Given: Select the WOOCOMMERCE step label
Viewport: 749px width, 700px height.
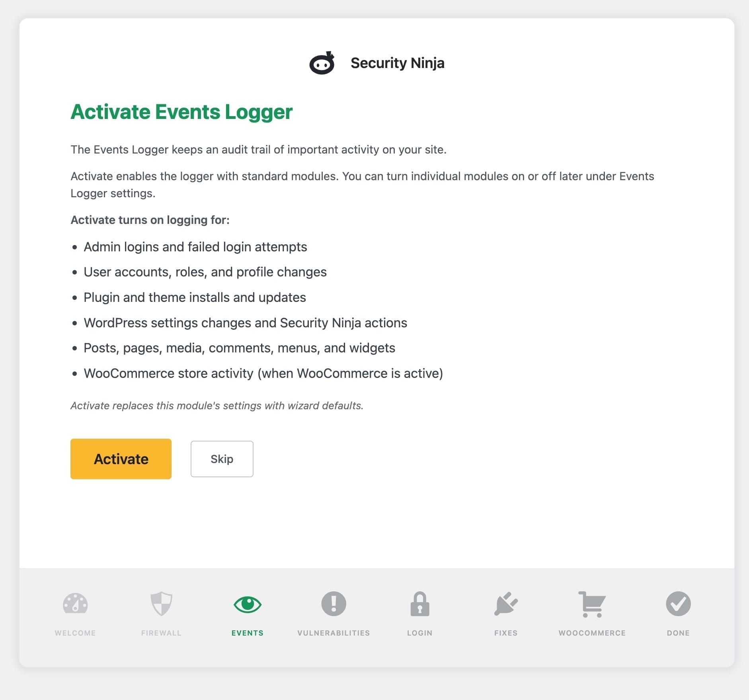Looking at the screenshot, I should [x=592, y=633].
